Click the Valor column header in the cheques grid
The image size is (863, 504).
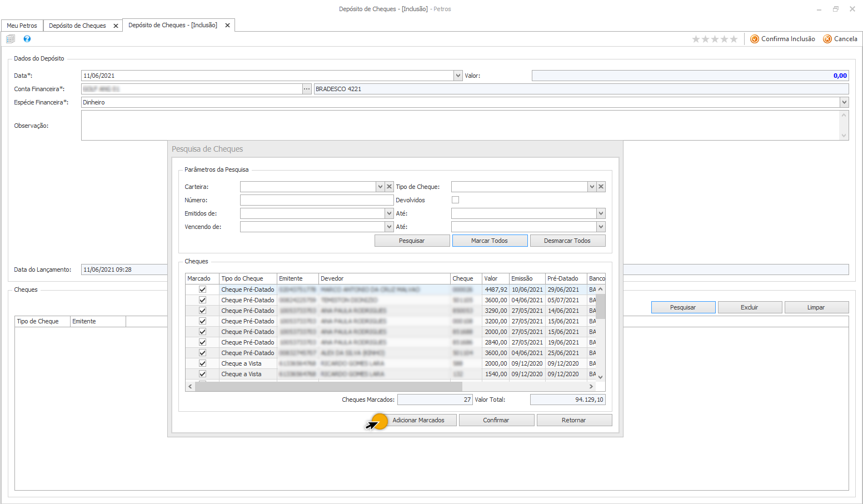(496, 278)
